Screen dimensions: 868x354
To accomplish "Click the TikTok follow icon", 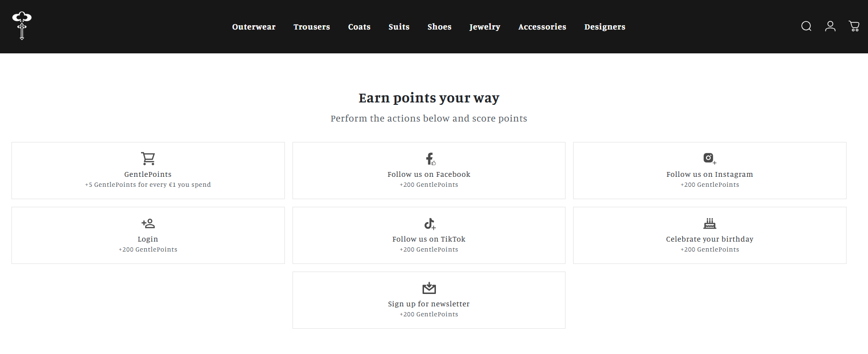I will click(x=430, y=223).
